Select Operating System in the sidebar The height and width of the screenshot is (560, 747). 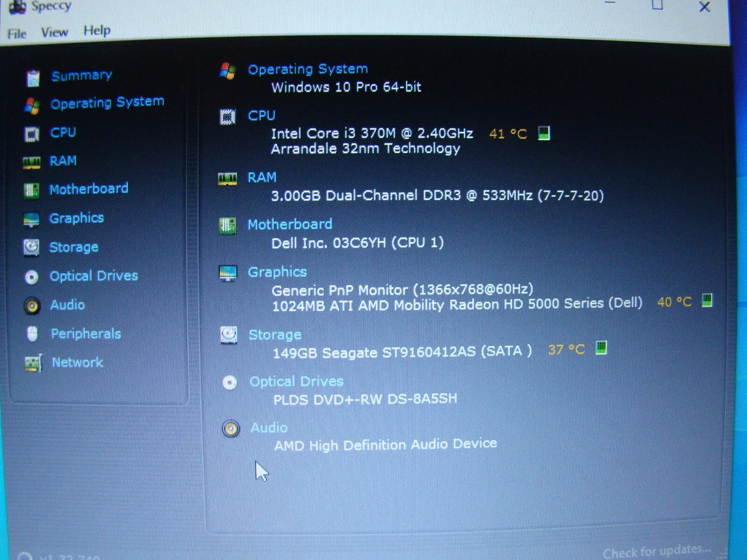107,103
